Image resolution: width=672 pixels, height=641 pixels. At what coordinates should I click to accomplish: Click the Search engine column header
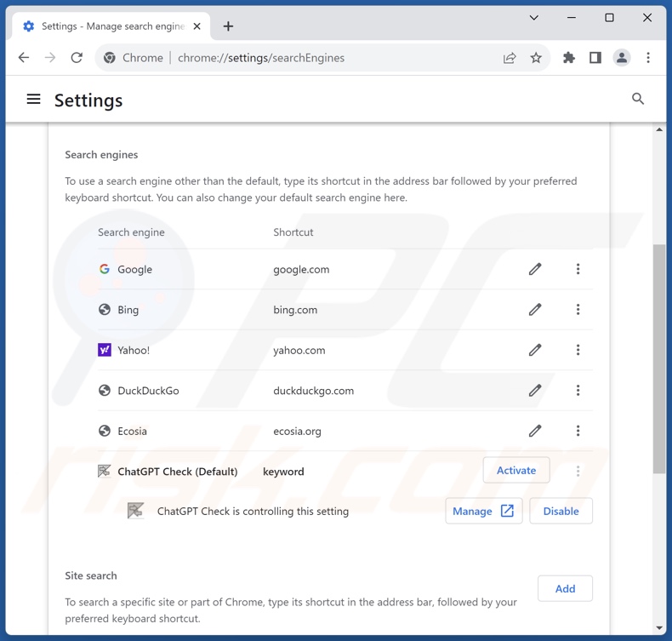pyautogui.click(x=131, y=232)
